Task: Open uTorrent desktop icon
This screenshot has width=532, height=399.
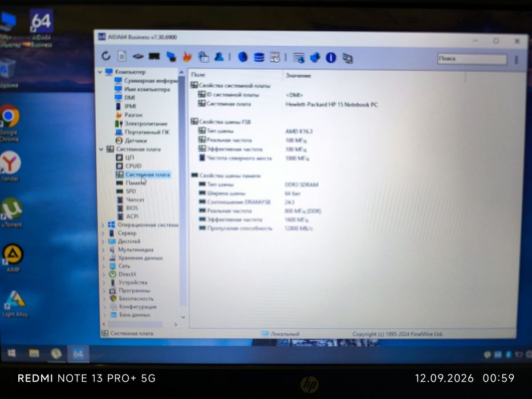Action: [11, 213]
